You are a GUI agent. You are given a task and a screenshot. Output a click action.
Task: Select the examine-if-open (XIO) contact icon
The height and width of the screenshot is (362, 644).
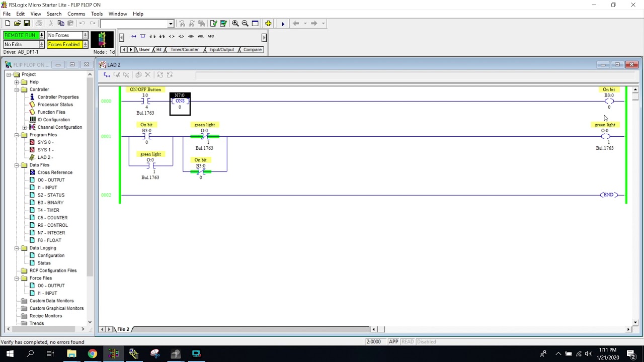point(162,36)
